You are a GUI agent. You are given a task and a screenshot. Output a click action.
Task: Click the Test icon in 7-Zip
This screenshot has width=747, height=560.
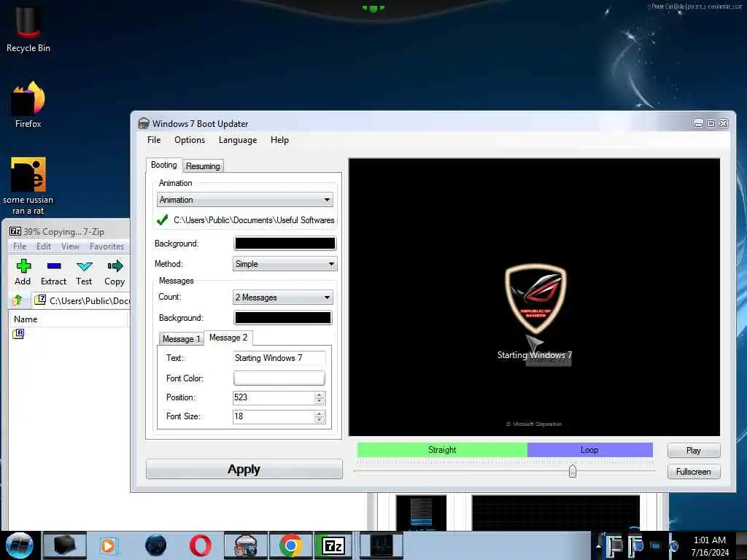pos(84,273)
